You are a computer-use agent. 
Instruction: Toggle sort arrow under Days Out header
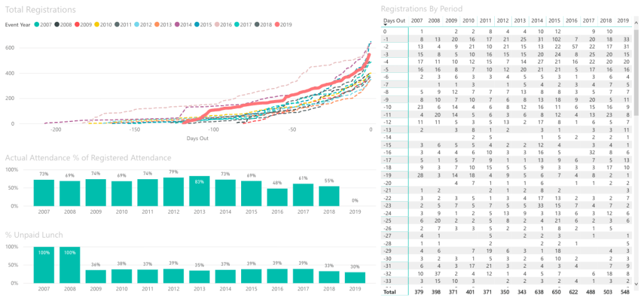(x=385, y=25)
